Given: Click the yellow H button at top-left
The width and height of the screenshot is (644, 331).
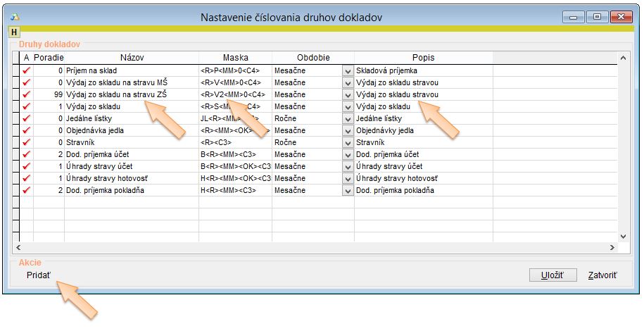Looking at the screenshot, I should [13, 32].
